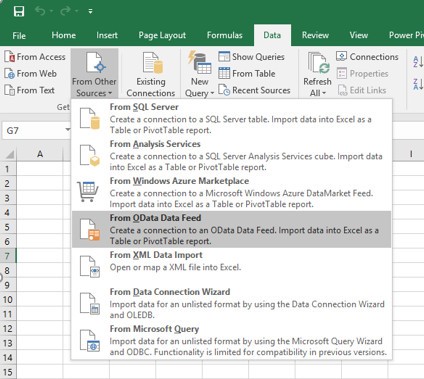Image resolution: width=424 pixels, height=379 pixels.
Task: Click Edit Links
Action: tap(361, 90)
